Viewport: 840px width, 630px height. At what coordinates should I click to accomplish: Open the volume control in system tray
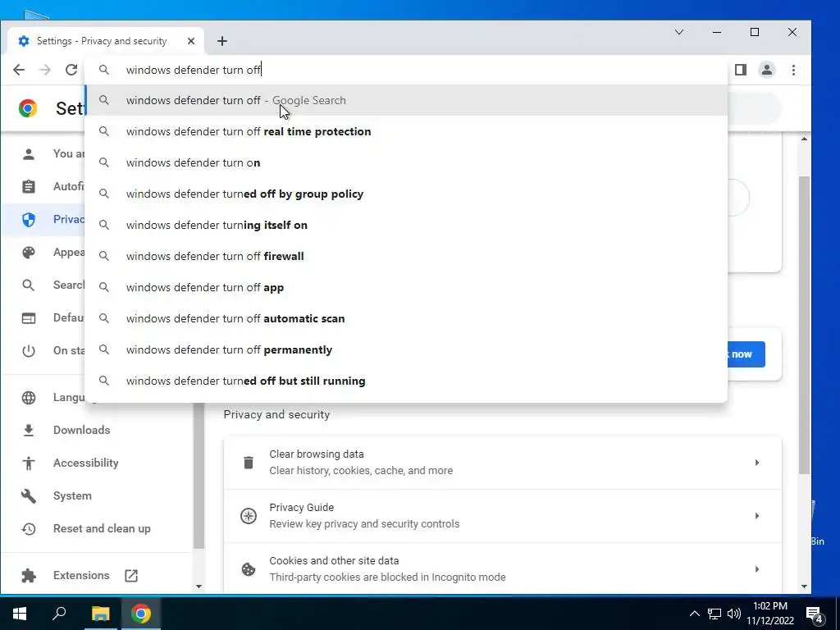click(x=734, y=614)
